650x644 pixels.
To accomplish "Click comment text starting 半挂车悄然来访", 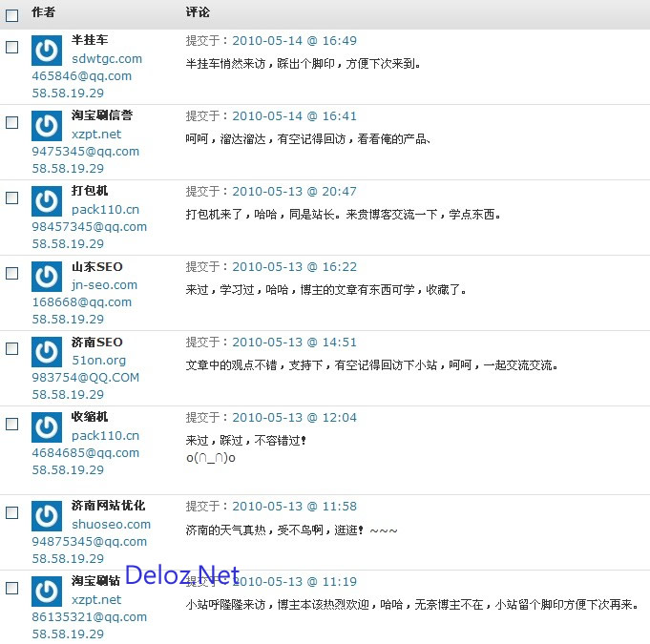I will [303, 64].
